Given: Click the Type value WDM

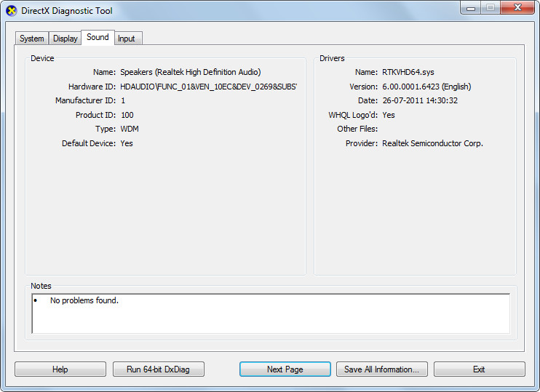Looking at the screenshot, I should click(x=130, y=129).
